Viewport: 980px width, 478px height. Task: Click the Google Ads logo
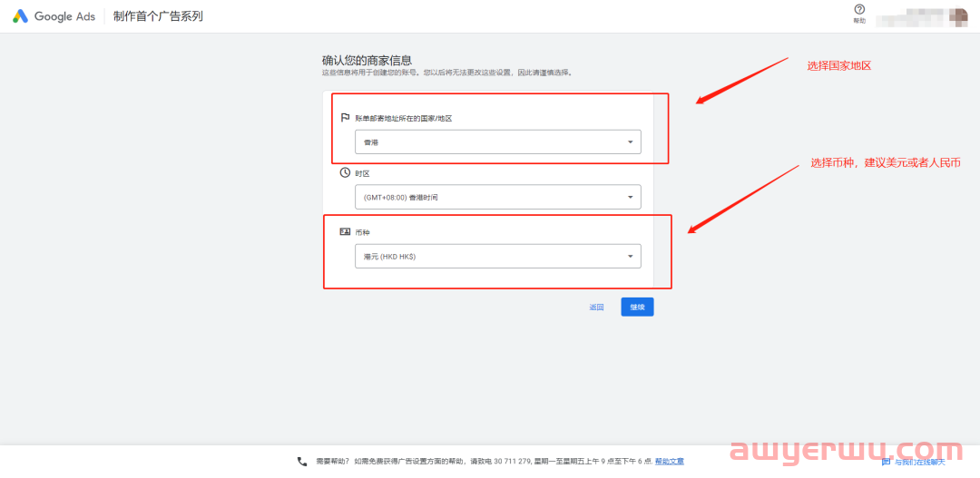pyautogui.click(x=54, y=16)
